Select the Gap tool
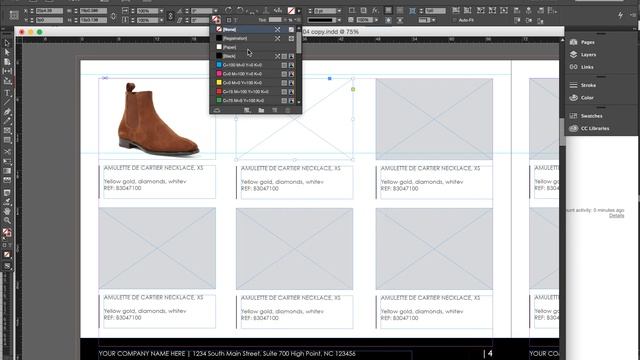 7,71
